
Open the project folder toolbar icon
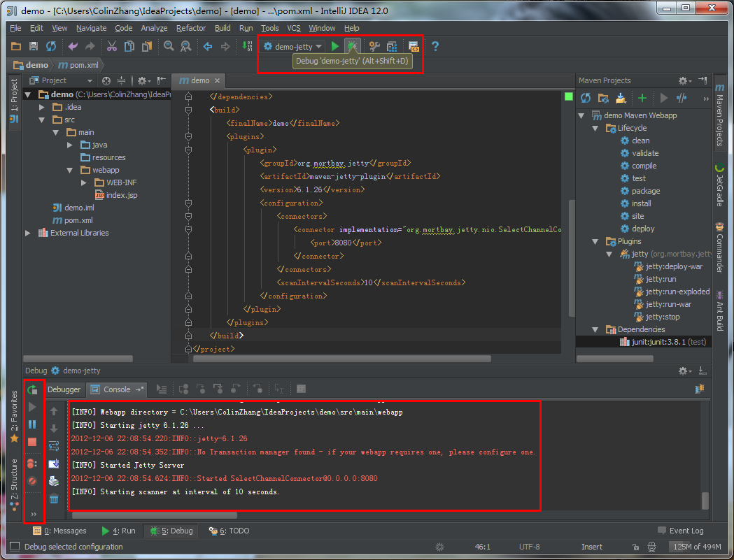pos(16,46)
